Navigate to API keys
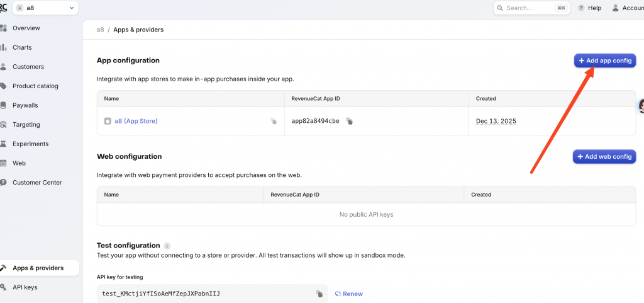Image resolution: width=644 pixels, height=303 pixels. [x=25, y=287]
